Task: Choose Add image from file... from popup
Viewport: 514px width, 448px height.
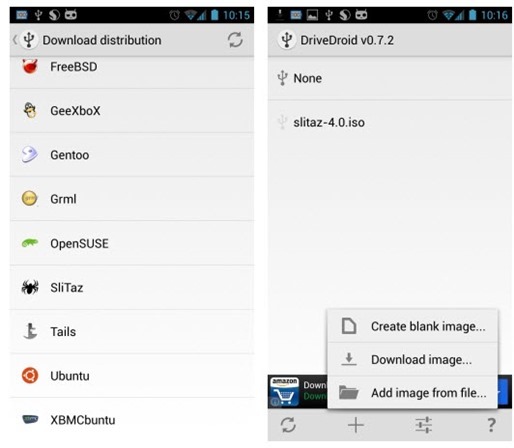Action: [413, 392]
